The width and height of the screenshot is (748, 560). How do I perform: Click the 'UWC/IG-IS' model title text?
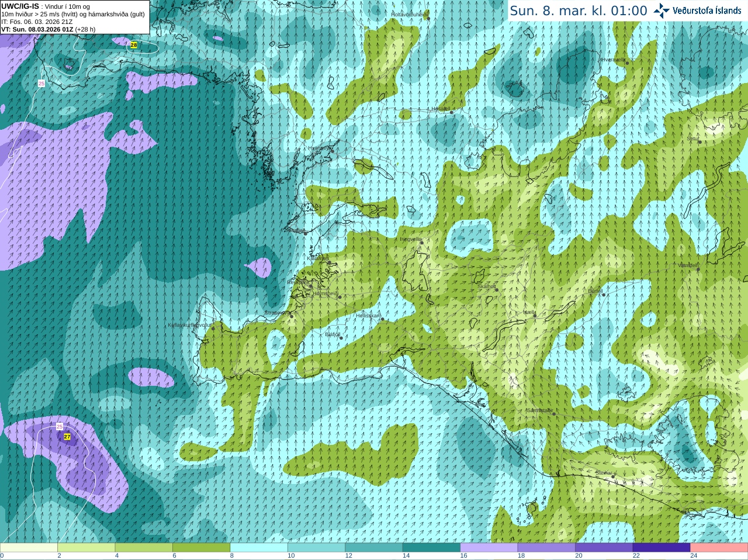pyautogui.click(x=20, y=6)
